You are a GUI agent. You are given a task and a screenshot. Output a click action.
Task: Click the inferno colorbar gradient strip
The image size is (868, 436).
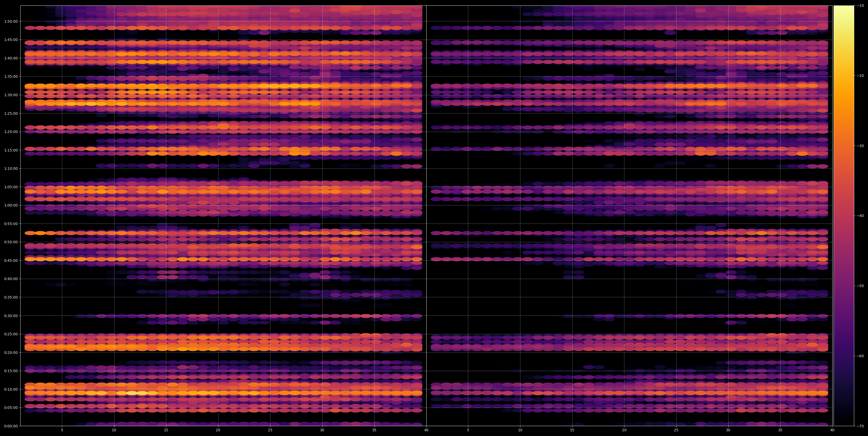click(844, 216)
